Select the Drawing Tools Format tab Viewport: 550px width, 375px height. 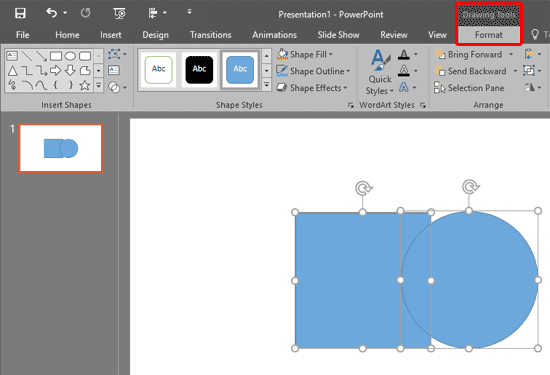[x=489, y=35]
